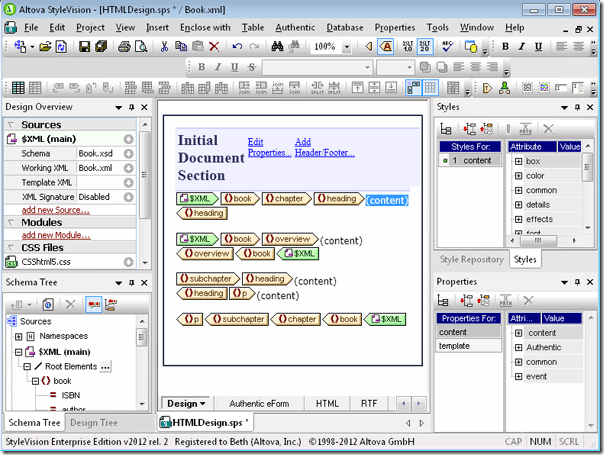This screenshot has width=604, height=455.
Task: Expand the Namespaces node in Schema Tree
Action: pyautogui.click(x=18, y=337)
